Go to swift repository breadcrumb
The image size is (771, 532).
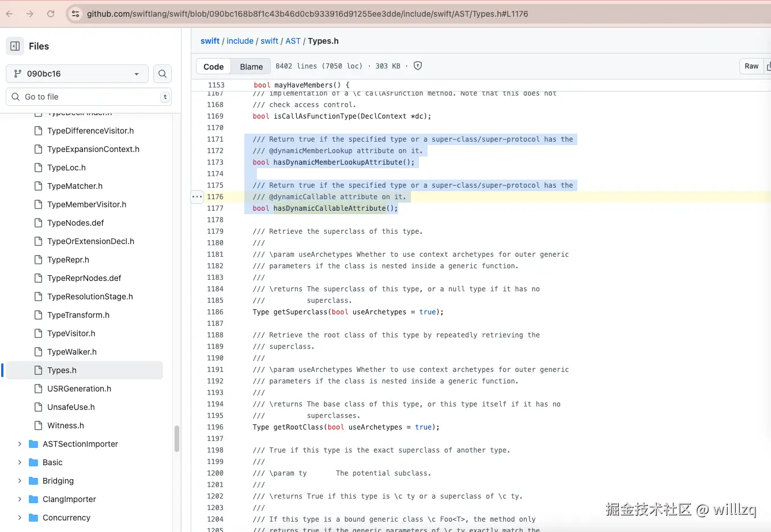pyautogui.click(x=210, y=41)
